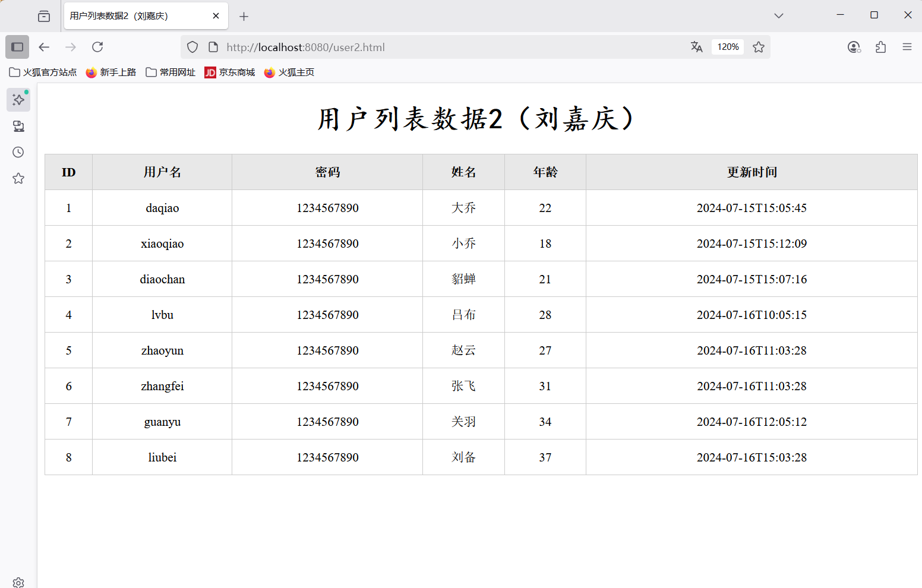This screenshot has height=588, width=922.
Task: Open the recent browsing view icon
Action: tap(44, 16)
